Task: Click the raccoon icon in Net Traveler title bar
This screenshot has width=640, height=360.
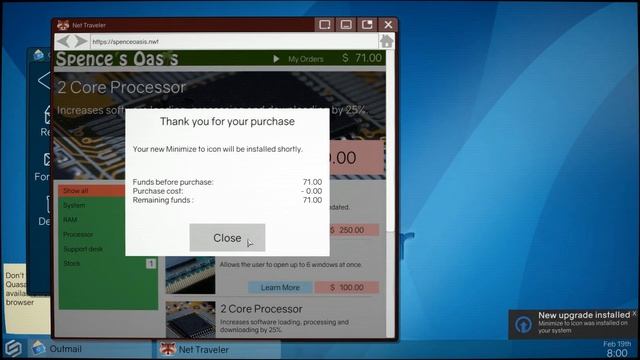Action: pyautogui.click(x=63, y=25)
